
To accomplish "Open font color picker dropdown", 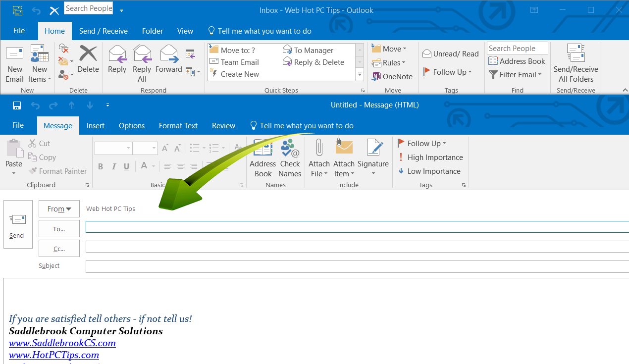I will pyautogui.click(x=154, y=166).
